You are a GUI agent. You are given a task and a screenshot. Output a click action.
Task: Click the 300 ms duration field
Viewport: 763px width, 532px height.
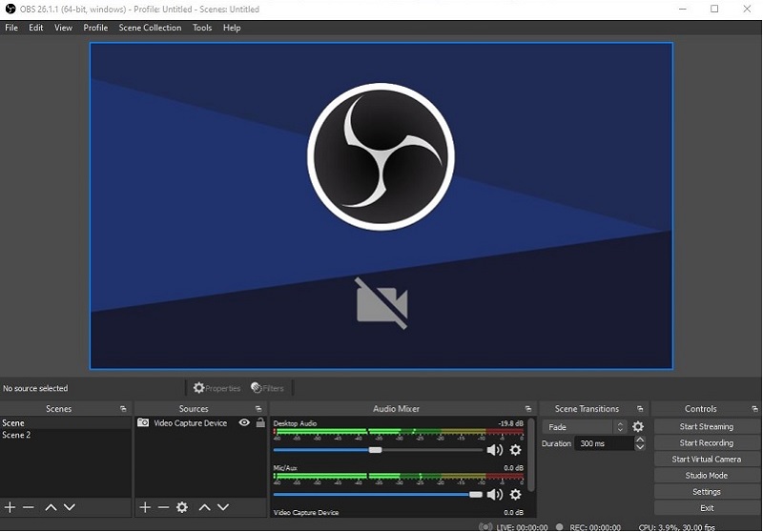[x=605, y=443]
